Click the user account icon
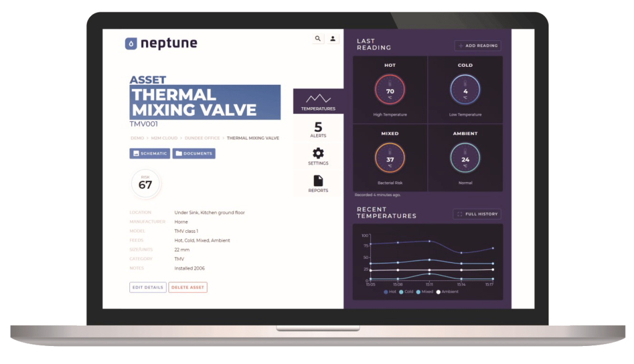This screenshot has width=634, height=364. (333, 38)
